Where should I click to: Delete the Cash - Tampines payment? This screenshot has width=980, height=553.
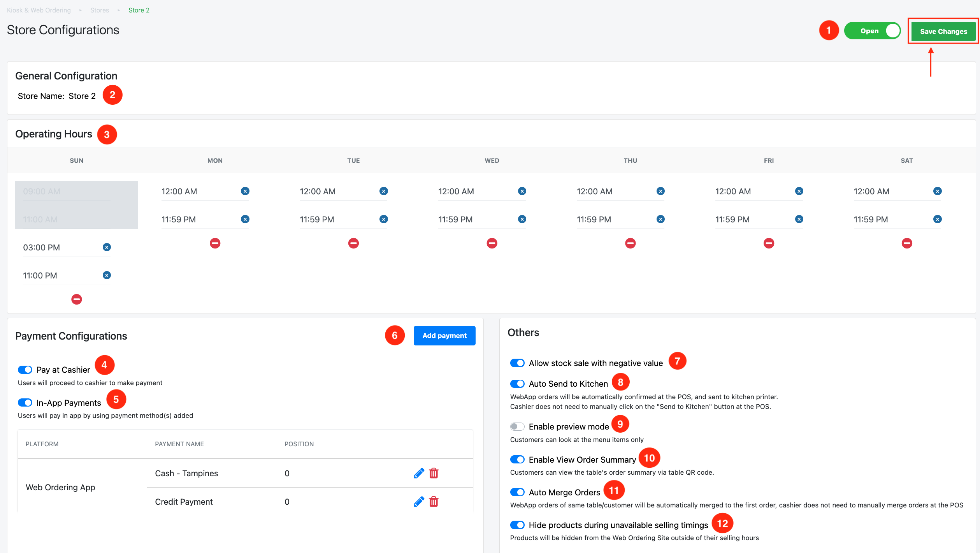[434, 473]
